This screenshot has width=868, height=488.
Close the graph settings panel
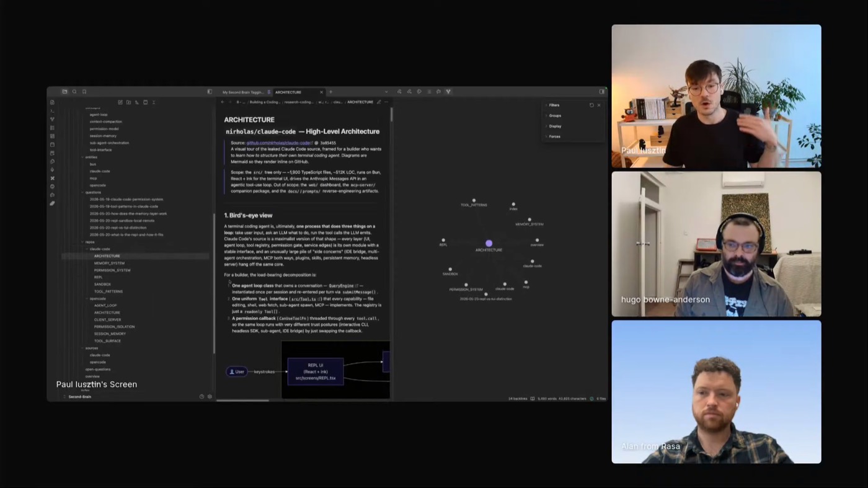click(x=599, y=105)
